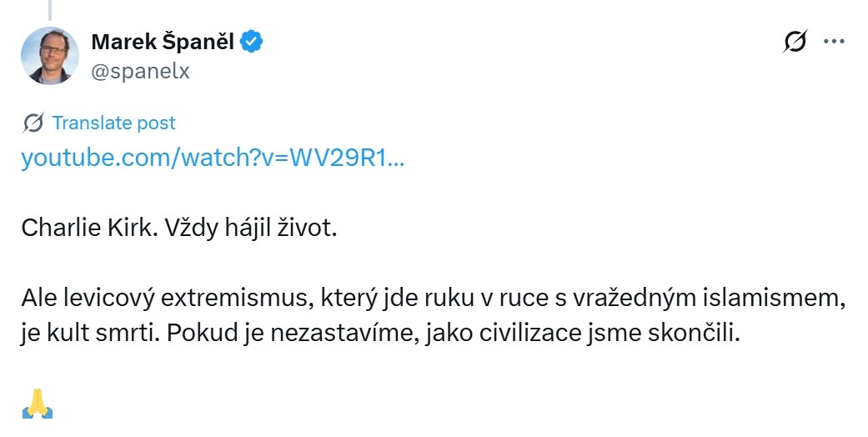Click the line starting "Ale levicový extremismus"
This screenshot has width=868, height=437.
[x=433, y=299]
